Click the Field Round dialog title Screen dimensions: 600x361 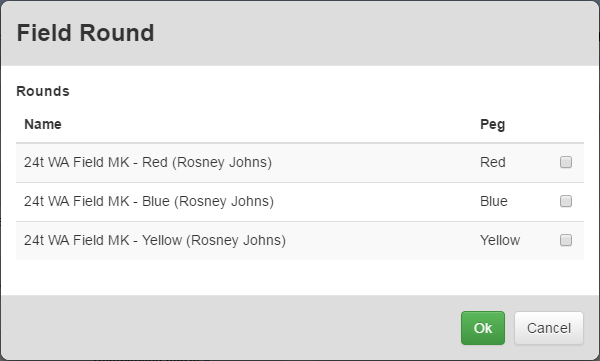[85, 33]
